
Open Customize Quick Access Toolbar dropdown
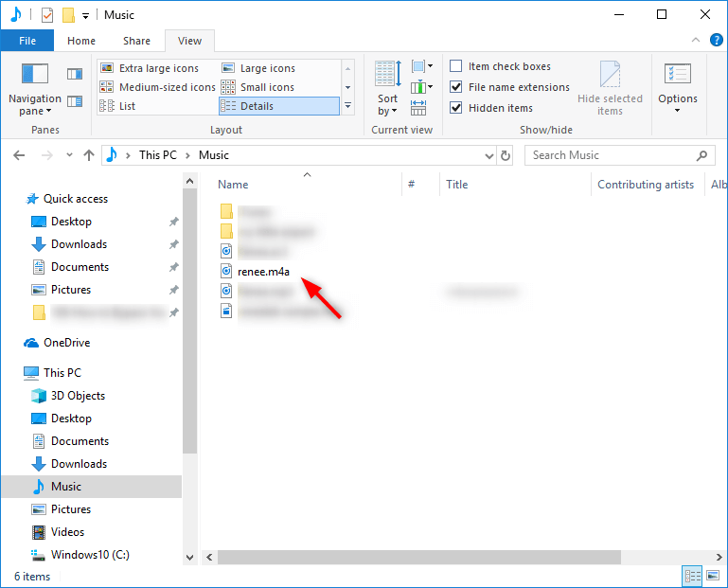click(85, 16)
